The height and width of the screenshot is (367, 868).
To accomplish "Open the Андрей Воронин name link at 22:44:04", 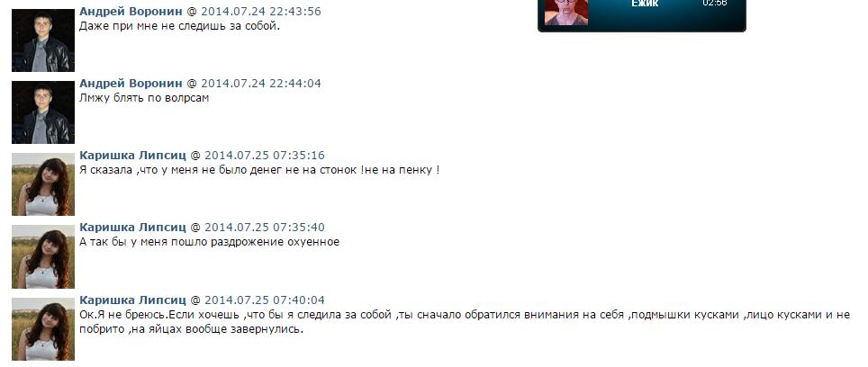I will (131, 84).
